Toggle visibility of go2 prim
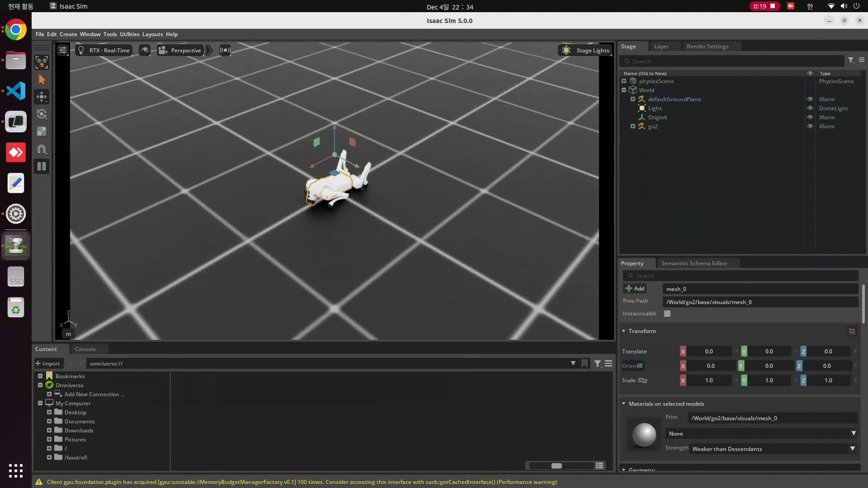The width and height of the screenshot is (868, 488). coord(810,126)
